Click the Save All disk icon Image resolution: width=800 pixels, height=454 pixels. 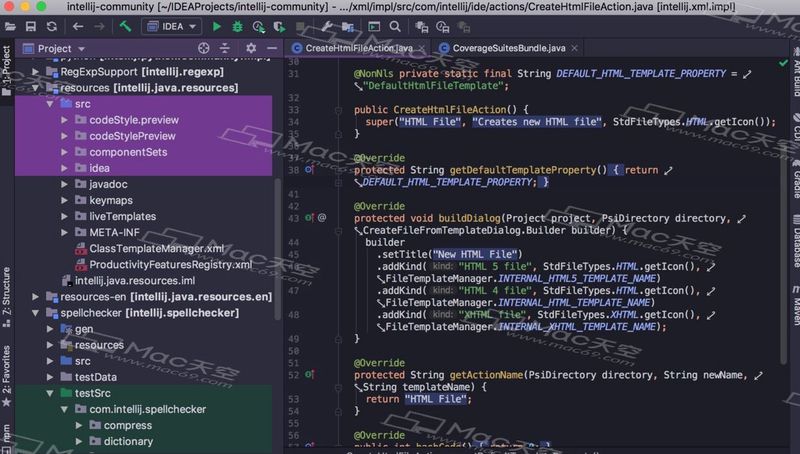coord(31,27)
